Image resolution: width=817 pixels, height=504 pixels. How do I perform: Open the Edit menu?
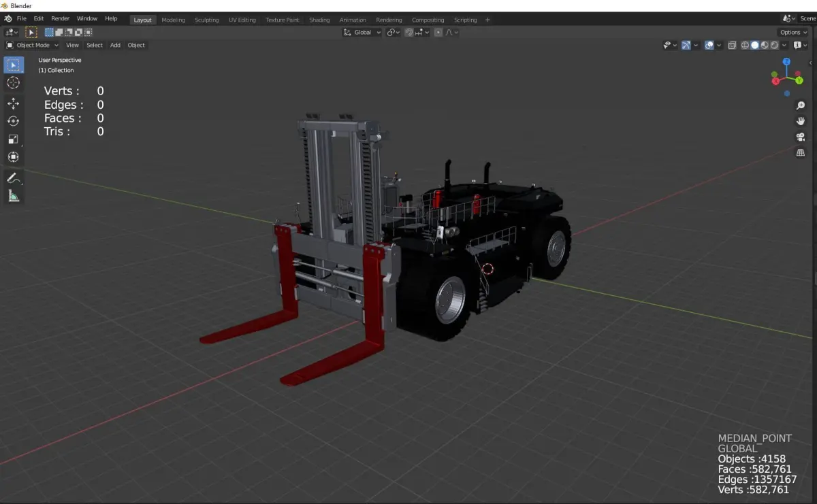[x=39, y=18]
